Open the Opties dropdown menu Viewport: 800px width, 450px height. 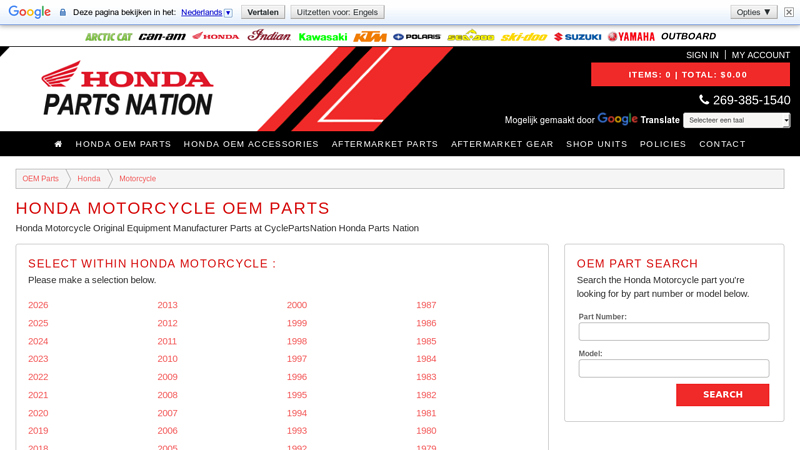tap(754, 12)
